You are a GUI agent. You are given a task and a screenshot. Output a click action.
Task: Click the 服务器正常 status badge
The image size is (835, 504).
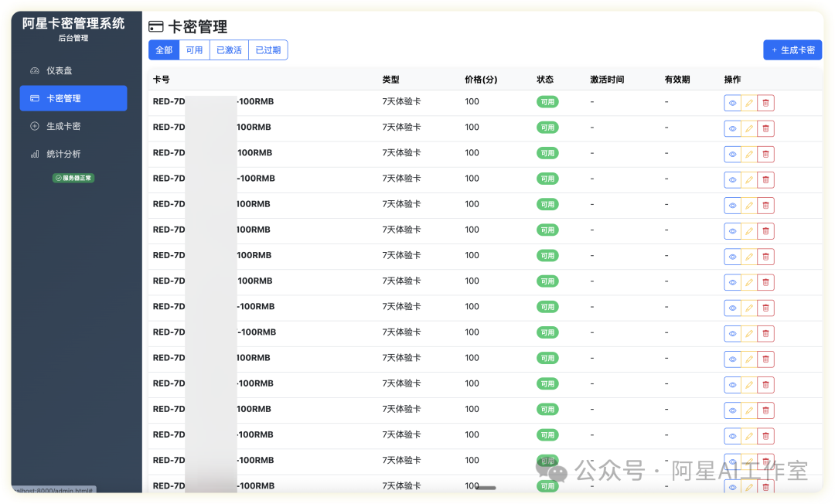coord(73,178)
